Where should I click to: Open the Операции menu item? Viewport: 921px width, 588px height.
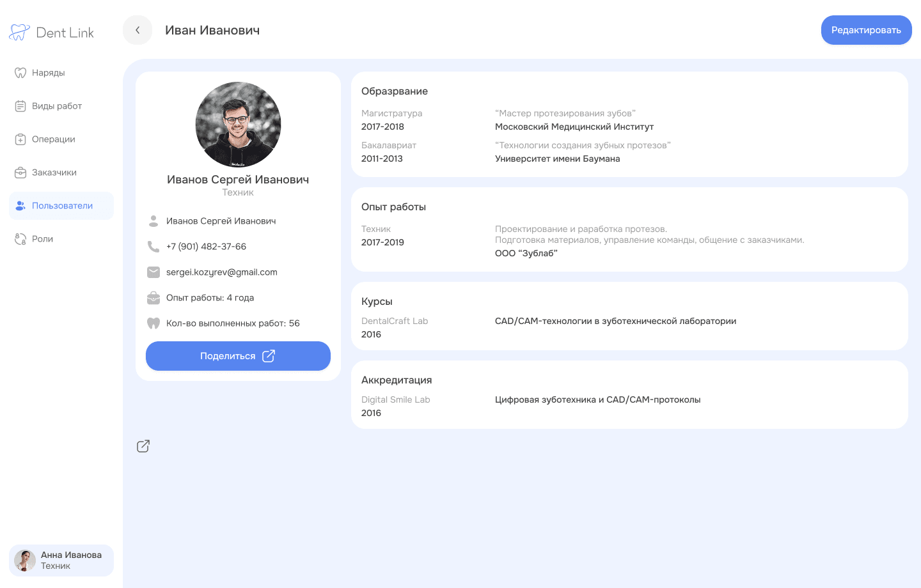click(x=61, y=139)
